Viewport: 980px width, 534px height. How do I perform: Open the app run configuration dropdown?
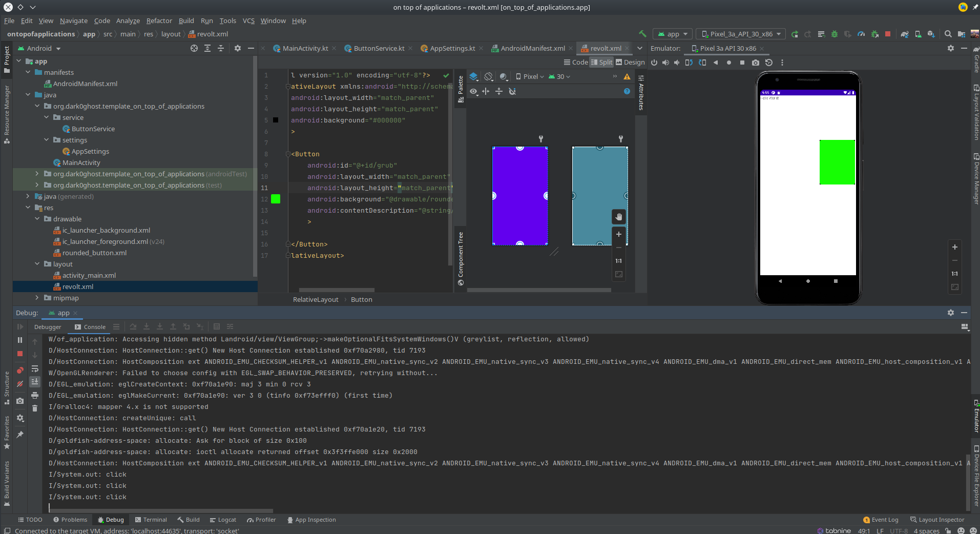point(673,34)
